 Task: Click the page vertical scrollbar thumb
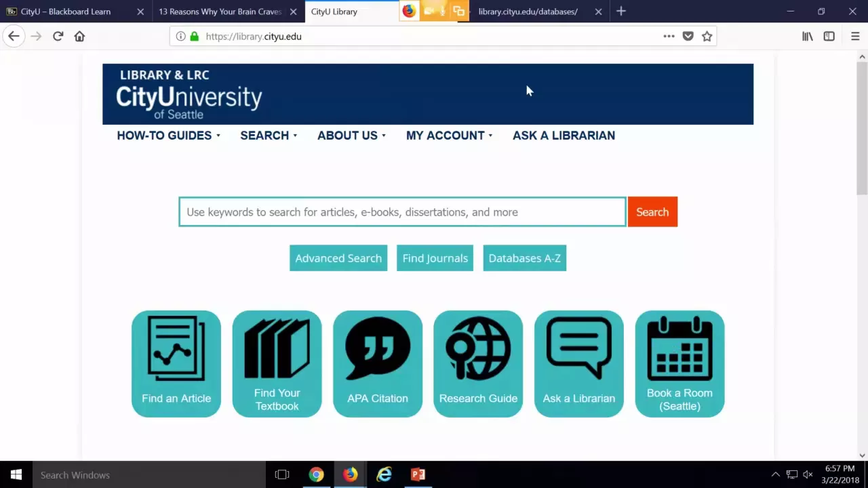pos(862,129)
